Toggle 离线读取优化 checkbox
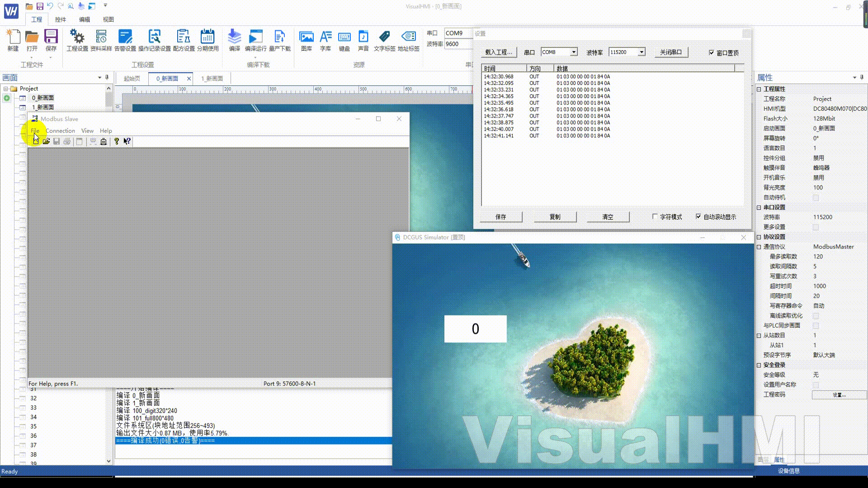 816,316
